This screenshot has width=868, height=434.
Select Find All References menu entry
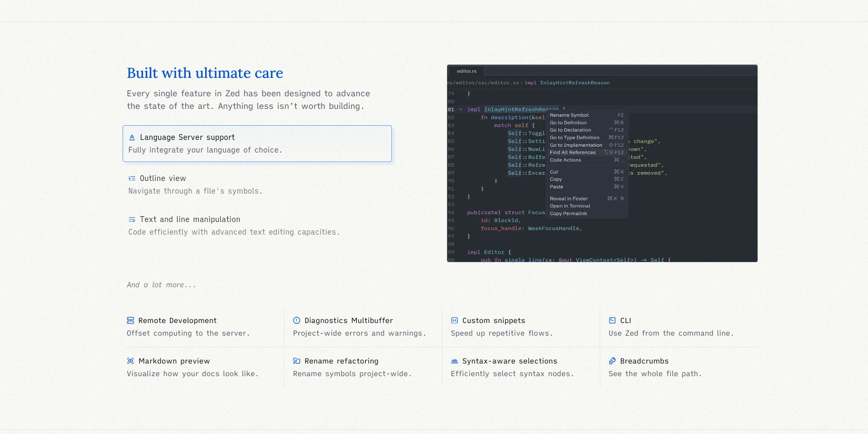click(x=573, y=153)
